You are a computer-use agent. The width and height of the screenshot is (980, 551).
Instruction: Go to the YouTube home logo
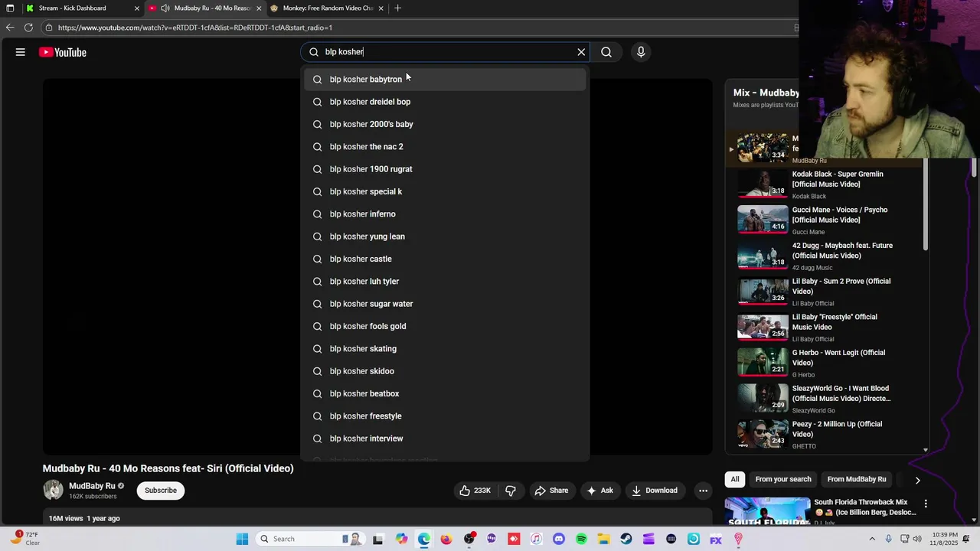[x=63, y=52]
